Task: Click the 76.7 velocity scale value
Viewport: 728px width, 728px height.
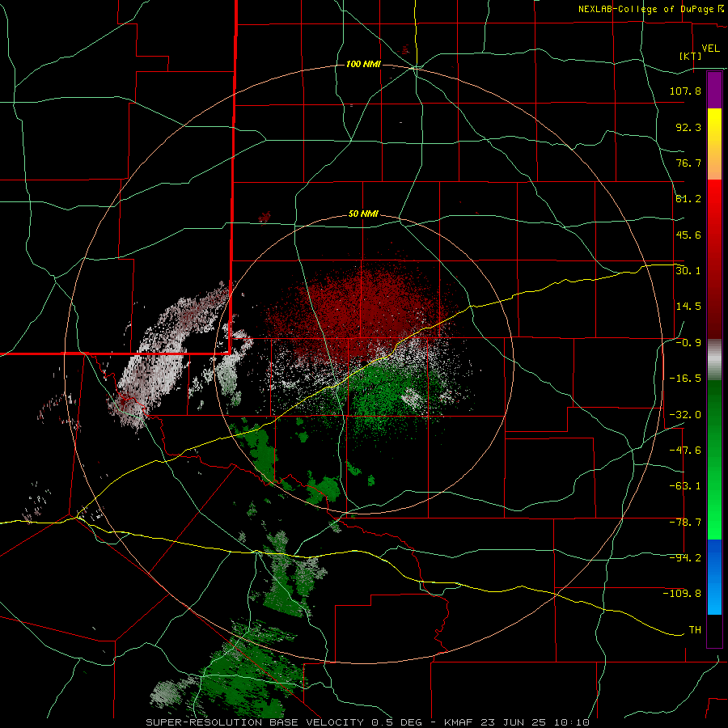Action: [688, 163]
